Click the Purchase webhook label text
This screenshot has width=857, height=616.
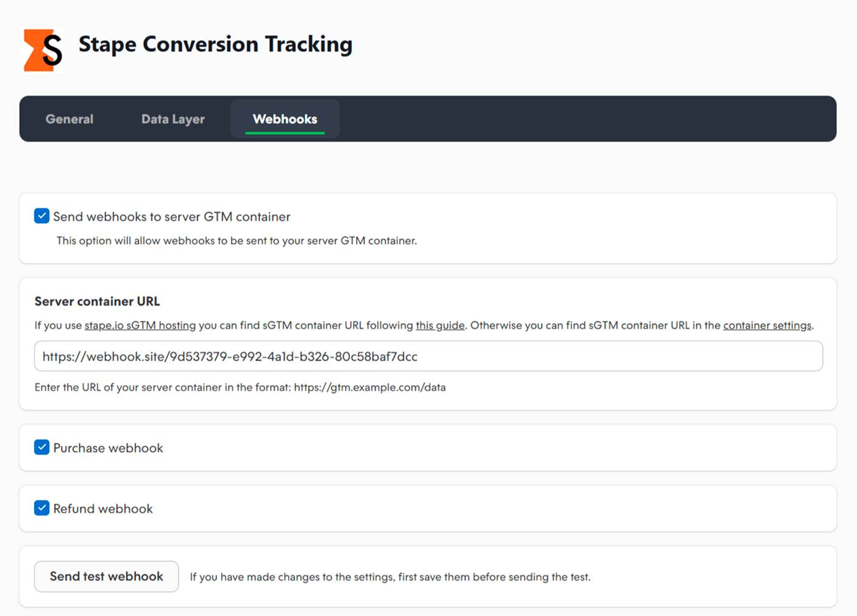[108, 448]
